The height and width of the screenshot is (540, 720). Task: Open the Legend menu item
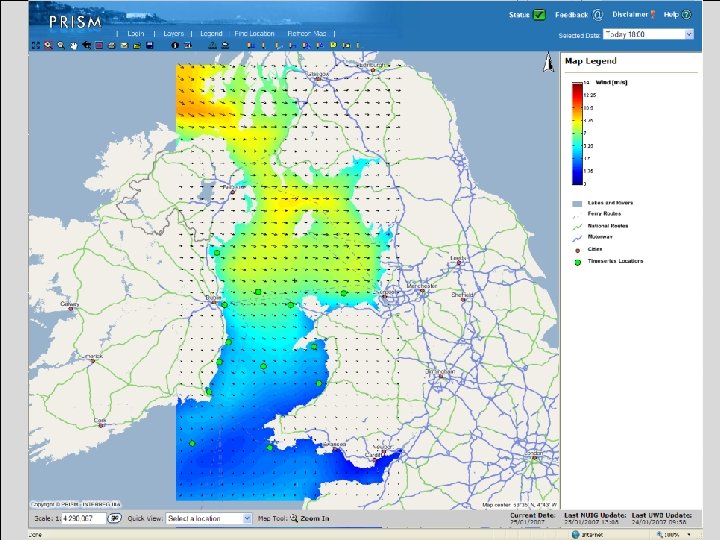point(211,34)
